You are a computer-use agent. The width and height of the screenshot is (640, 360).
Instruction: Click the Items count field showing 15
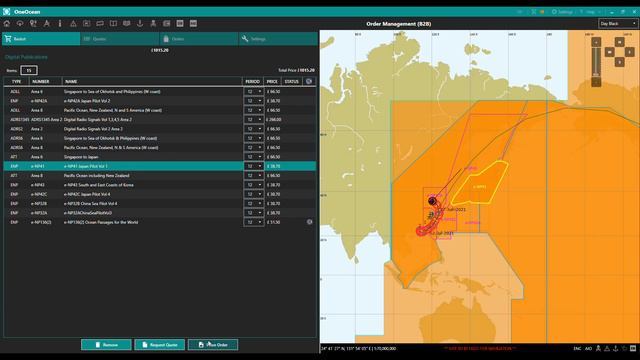[x=29, y=70]
